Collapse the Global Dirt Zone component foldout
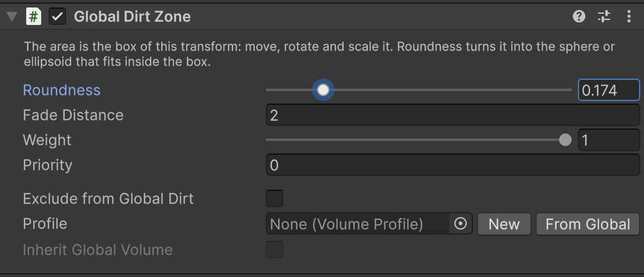This screenshot has width=644, height=277. (12, 17)
